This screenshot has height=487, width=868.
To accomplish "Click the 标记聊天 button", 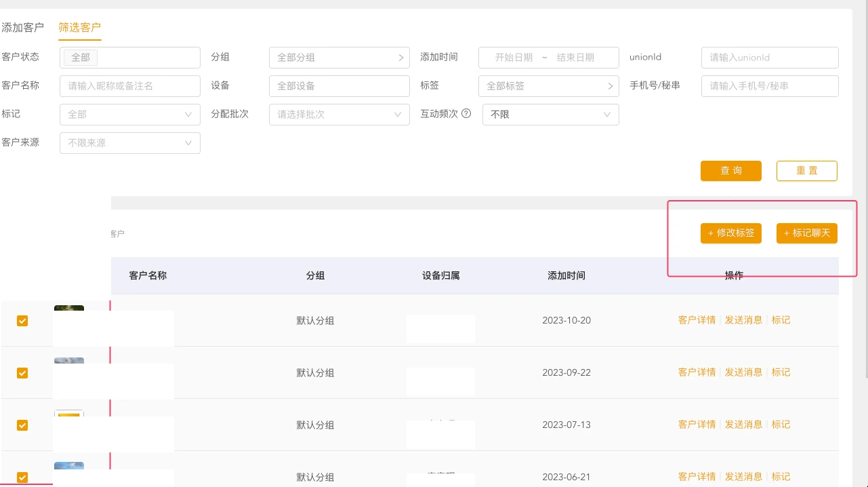I will click(807, 233).
